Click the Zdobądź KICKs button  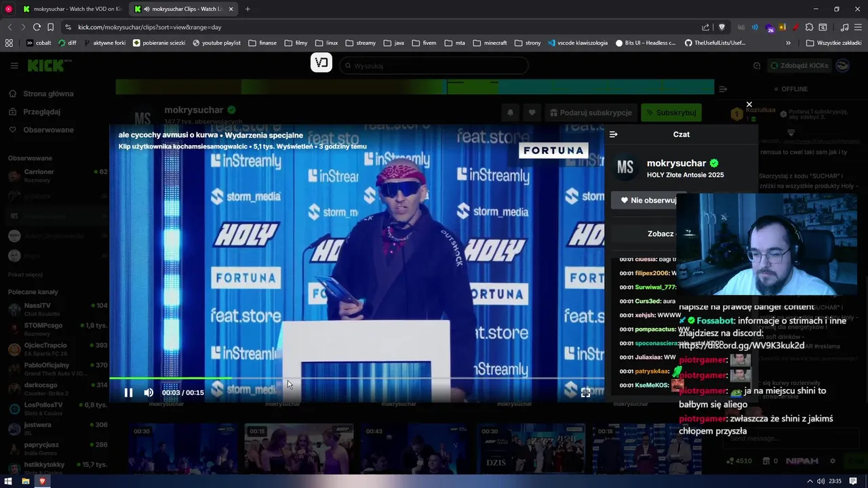click(800, 66)
